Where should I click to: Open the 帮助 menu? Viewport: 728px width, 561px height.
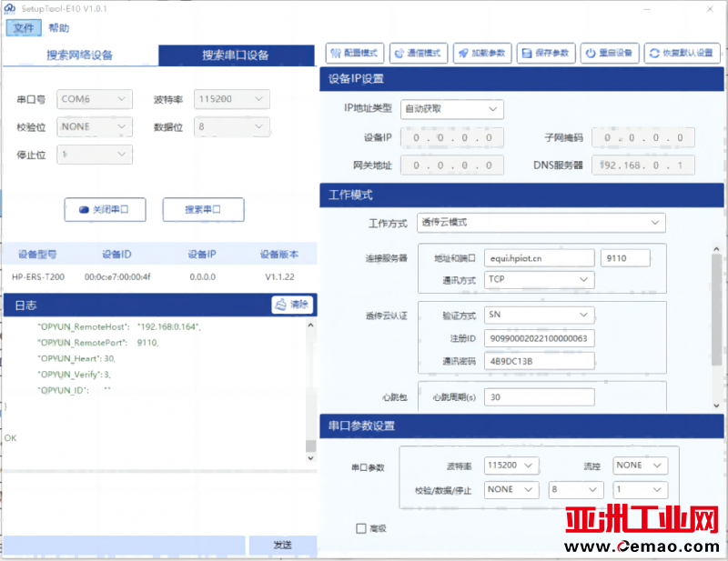pos(58,27)
